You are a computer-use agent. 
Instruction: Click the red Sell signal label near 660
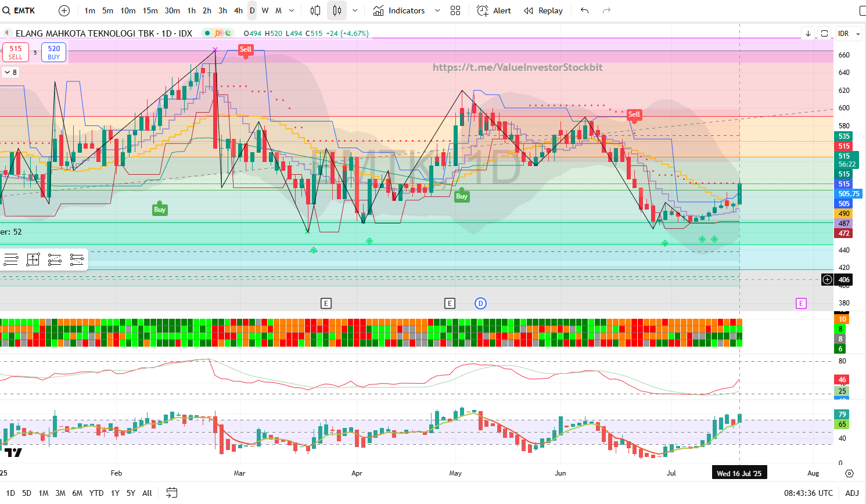coord(246,49)
